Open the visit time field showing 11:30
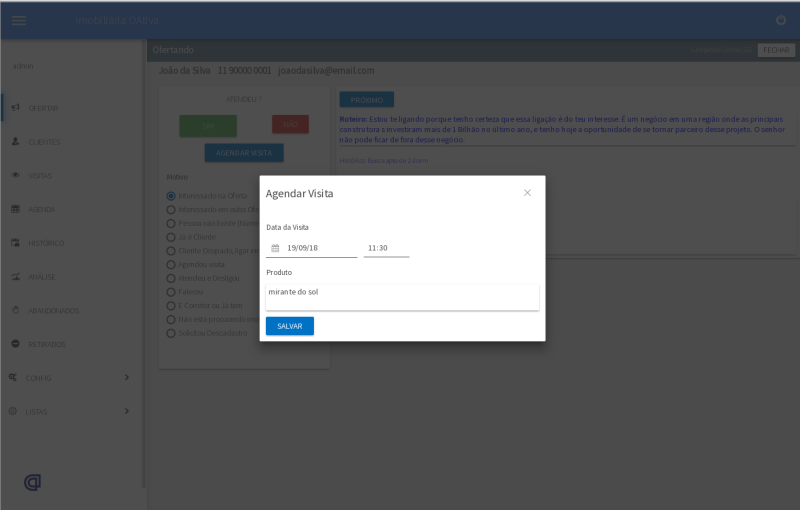 click(x=386, y=248)
